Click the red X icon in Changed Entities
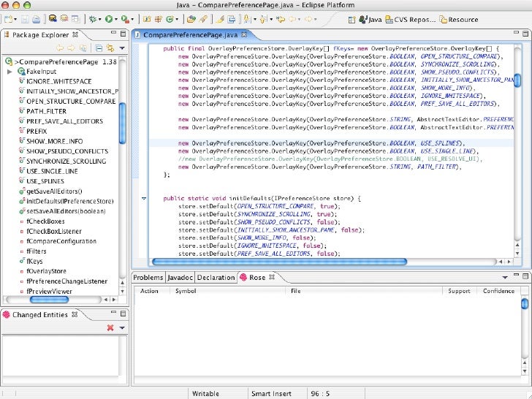This screenshot has width=532, height=399. coord(110,328)
